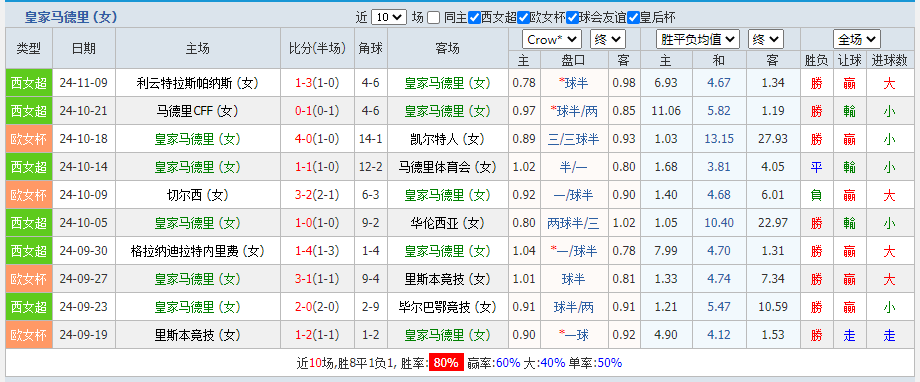Click the 欧女杯 tag on 24-10-09 row
Screen dimensions: 920x382
click(x=29, y=195)
